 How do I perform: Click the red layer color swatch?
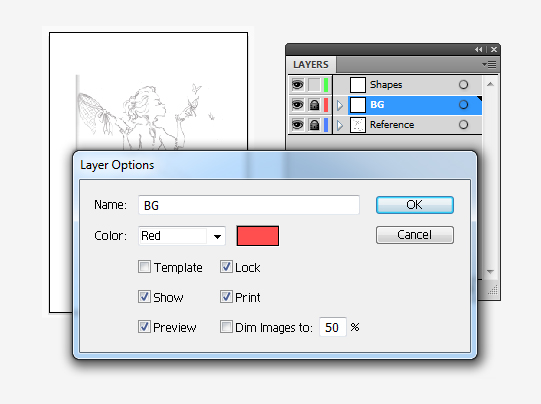(x=258, y=236)
